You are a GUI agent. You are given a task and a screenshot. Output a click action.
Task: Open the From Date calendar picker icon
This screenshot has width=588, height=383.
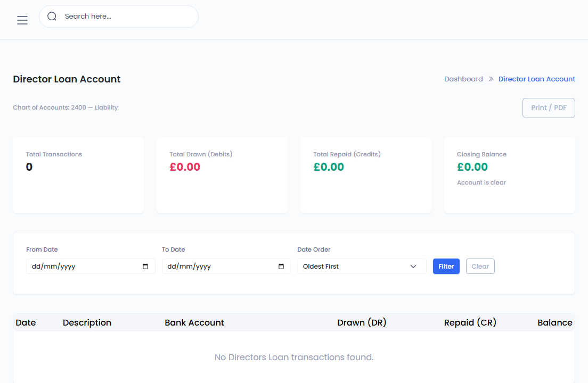pyautogui.click(x=145, y=267)
